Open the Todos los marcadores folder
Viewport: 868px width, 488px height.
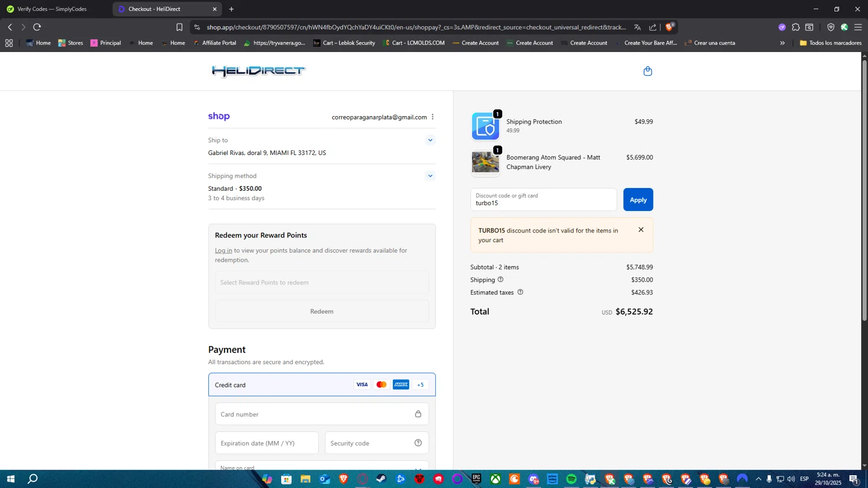tap(830, 43)
